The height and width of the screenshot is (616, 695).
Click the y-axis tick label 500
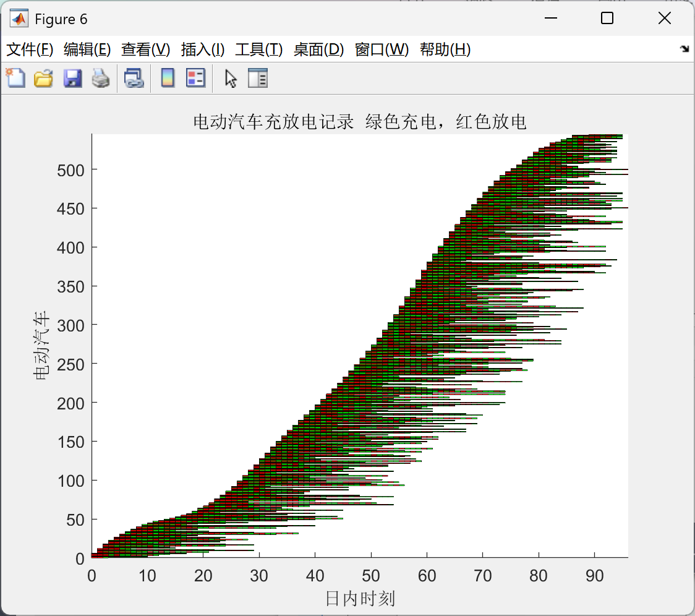click(x=70, y=170)
